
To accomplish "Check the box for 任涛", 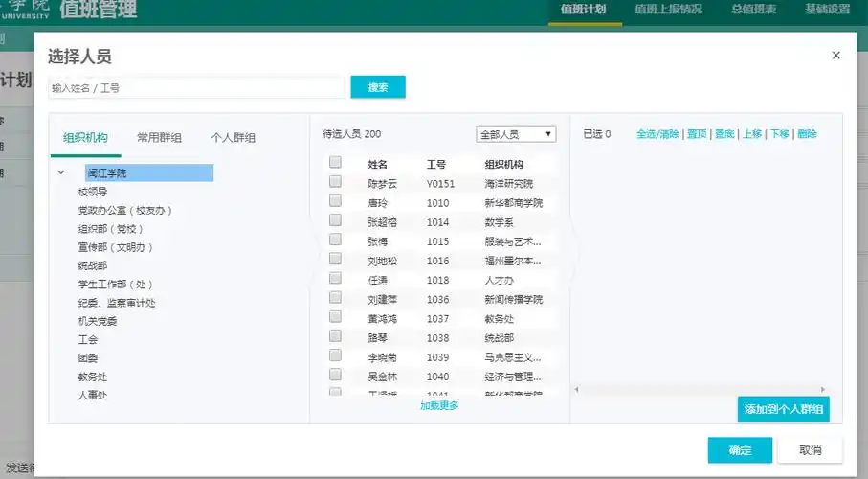I will click(x=335, y=278).
